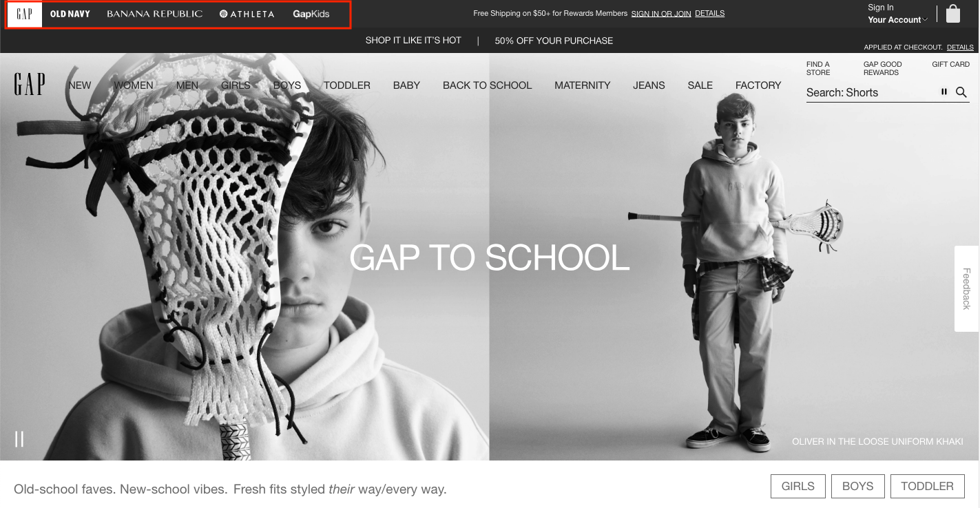Screen dimensions: 980x508
Task: Open the BACK TO SCHOOL menu
Action: tap(487, 85)
